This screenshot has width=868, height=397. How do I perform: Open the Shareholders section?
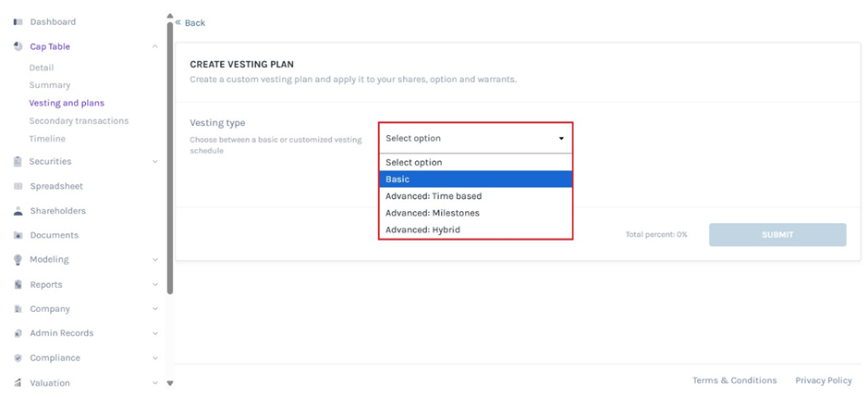tap(57, 211)
